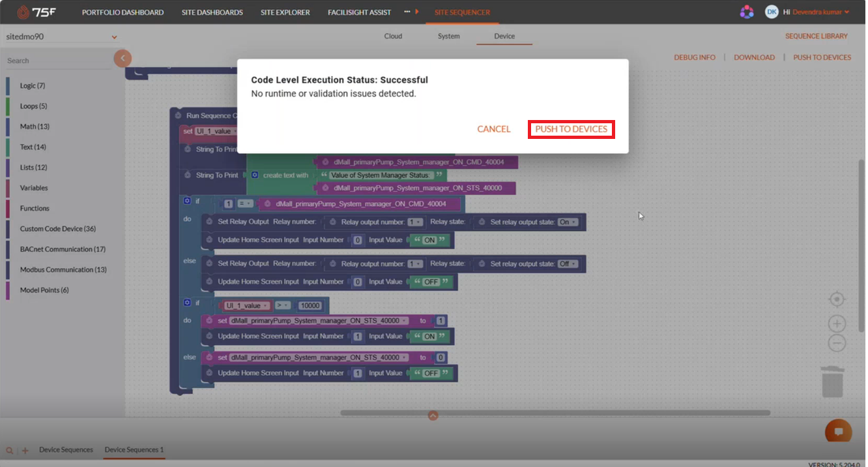
Task: Click gear icon on create text with block
Action: coord(255,175)
